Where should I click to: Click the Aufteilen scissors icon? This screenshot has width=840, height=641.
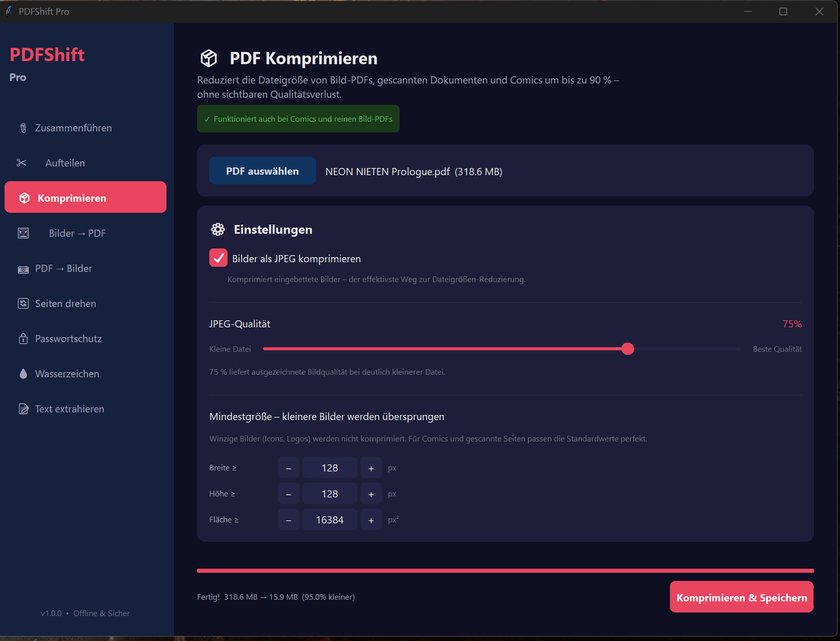[21, 162]
